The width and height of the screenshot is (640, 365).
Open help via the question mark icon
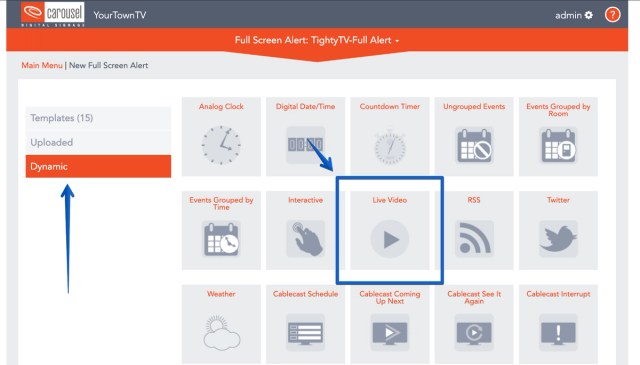click(x=612, y=15)
